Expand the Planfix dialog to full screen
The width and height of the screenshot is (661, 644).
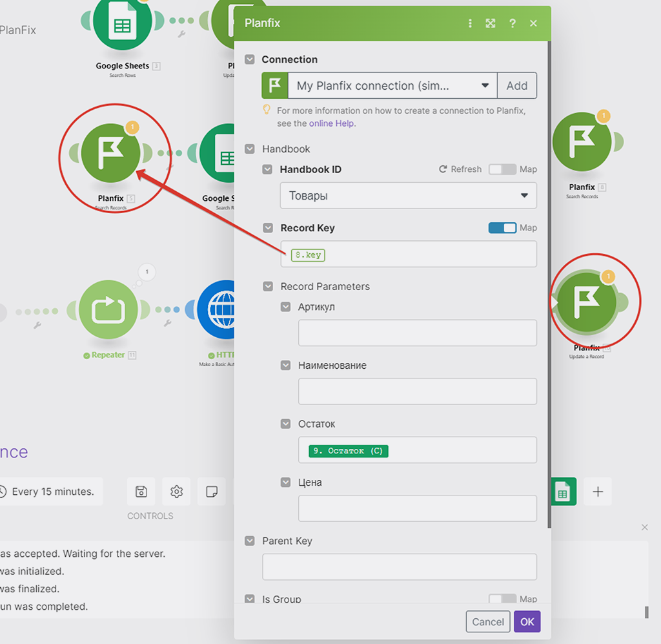coord(491,23)
